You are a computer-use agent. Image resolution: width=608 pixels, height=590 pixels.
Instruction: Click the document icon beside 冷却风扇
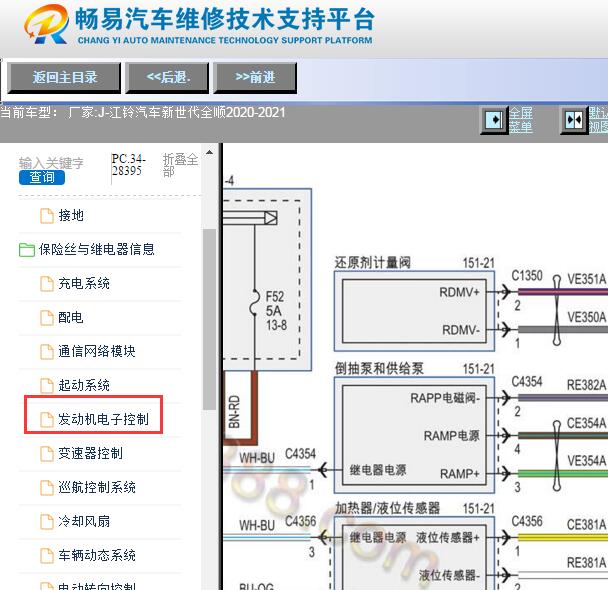(x=47, y=522)
